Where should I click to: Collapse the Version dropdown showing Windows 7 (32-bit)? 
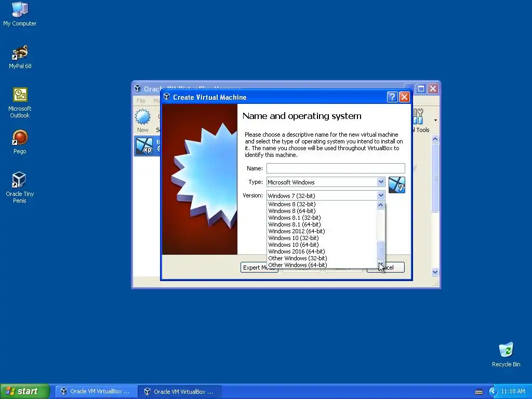pyautogui.click(x=326, y=196)
